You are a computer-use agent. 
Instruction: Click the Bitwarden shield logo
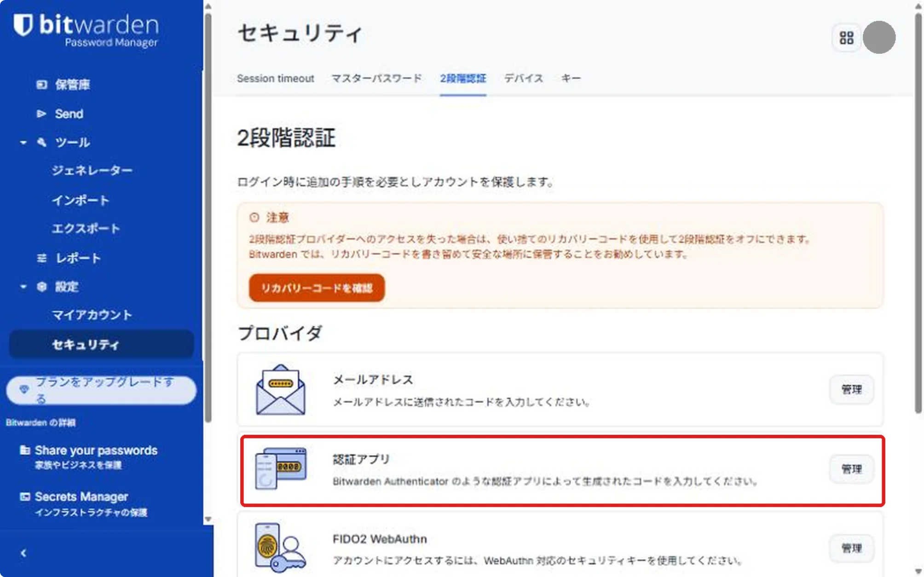23,25
